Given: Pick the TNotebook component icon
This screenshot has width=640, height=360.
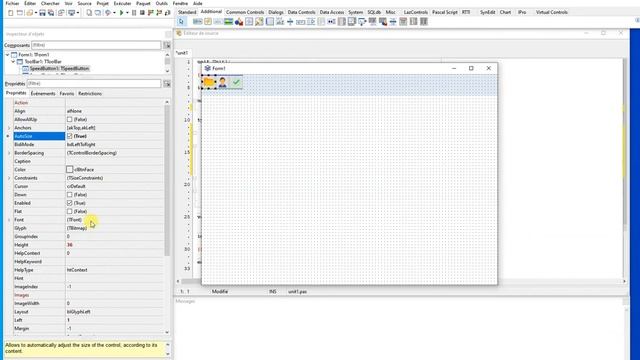Looking at the screenshot, I should (x=270, y=21).
